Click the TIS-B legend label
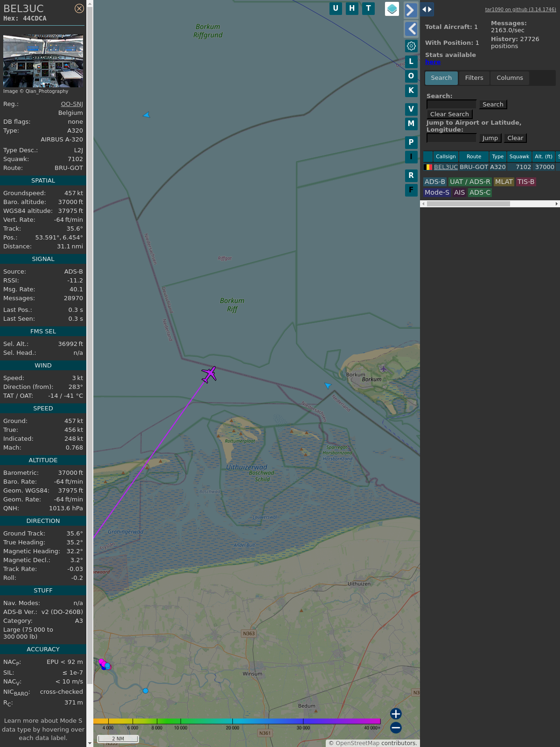The height and width of the screenshot is (747, 560). tap(526, 182)
